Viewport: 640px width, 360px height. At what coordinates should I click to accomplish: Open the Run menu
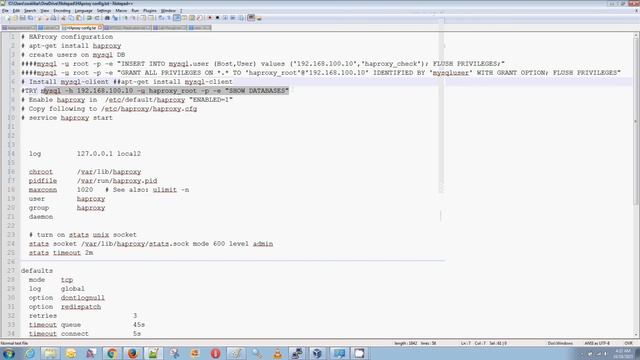coord(135,11)
